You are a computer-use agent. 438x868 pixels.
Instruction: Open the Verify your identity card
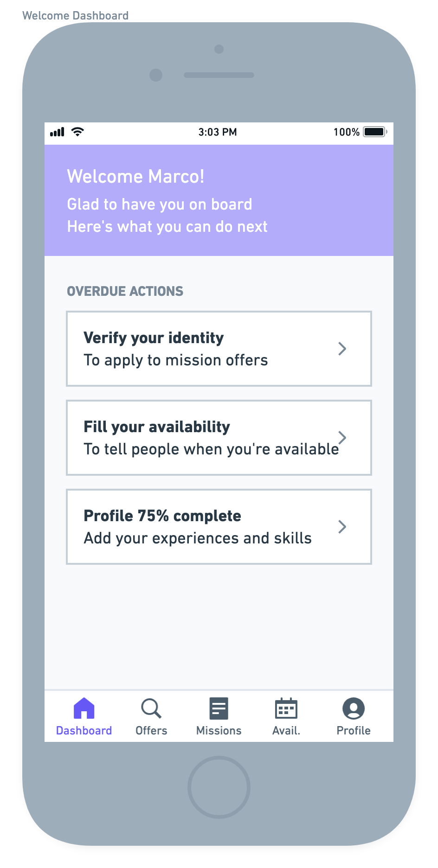point(219,349)
